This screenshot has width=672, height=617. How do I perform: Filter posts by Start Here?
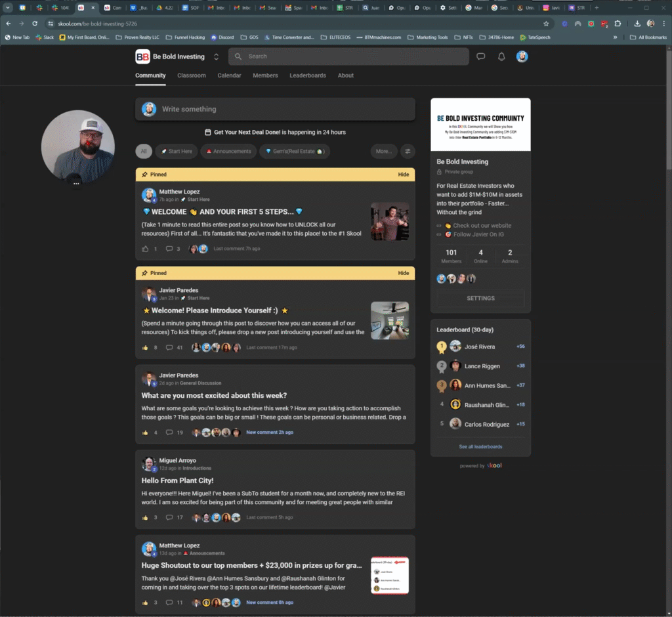(x=176, y=152)
